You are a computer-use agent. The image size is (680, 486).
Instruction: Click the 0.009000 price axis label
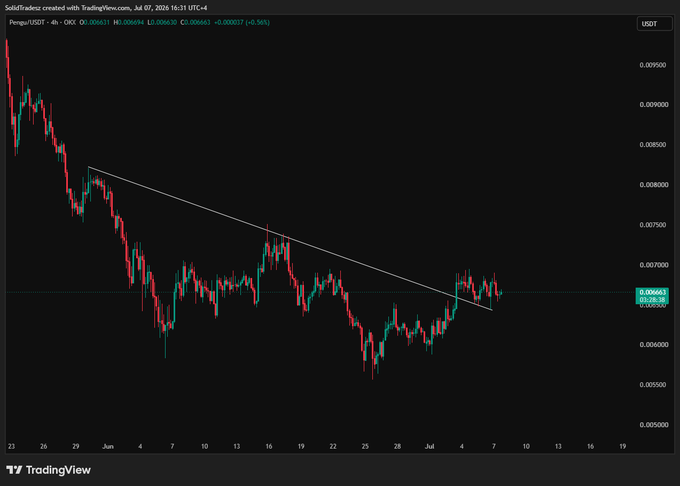coord(654,104)
